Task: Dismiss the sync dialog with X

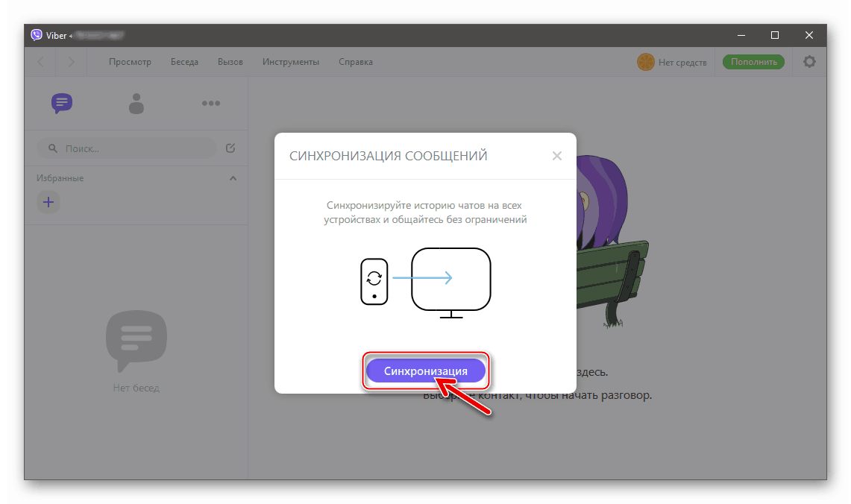Action: [x=556, y=156]
